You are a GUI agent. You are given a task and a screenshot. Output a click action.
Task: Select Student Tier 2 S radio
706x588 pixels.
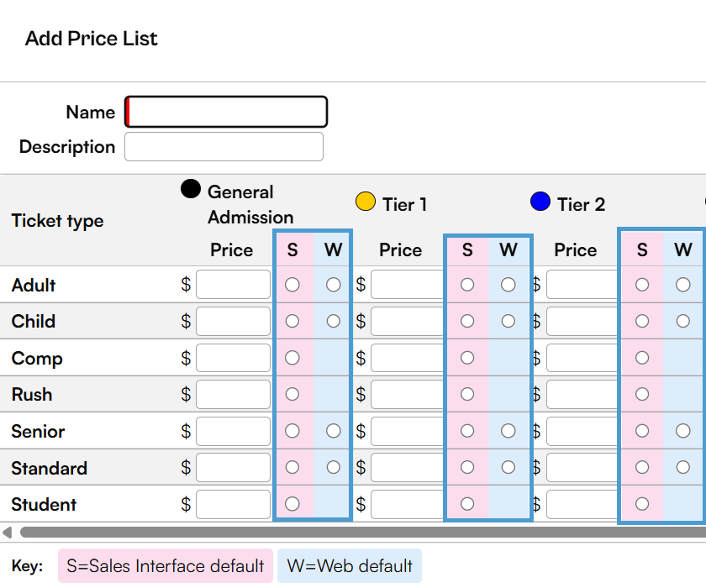click(x=642, y=504)
